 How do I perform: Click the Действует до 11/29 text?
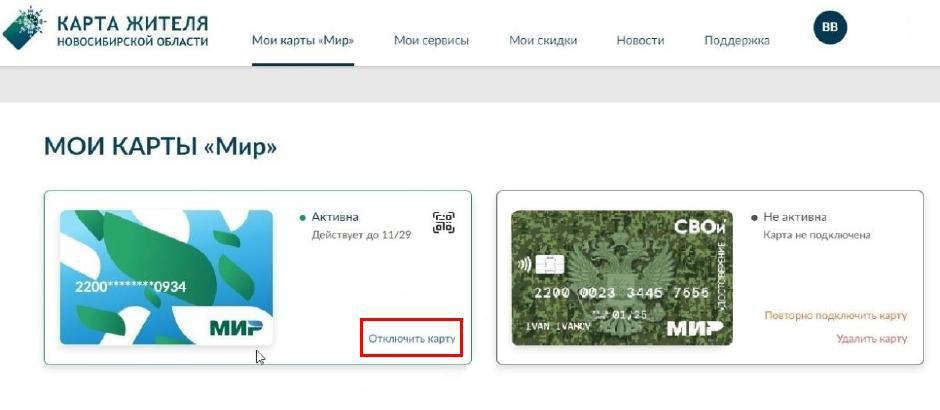pos(361,235)
